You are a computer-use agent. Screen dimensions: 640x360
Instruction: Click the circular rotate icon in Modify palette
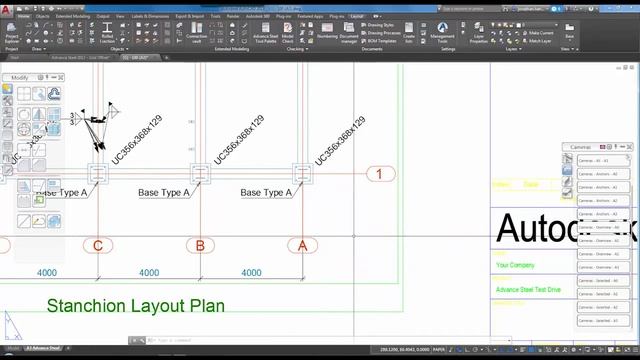point(24,114)
